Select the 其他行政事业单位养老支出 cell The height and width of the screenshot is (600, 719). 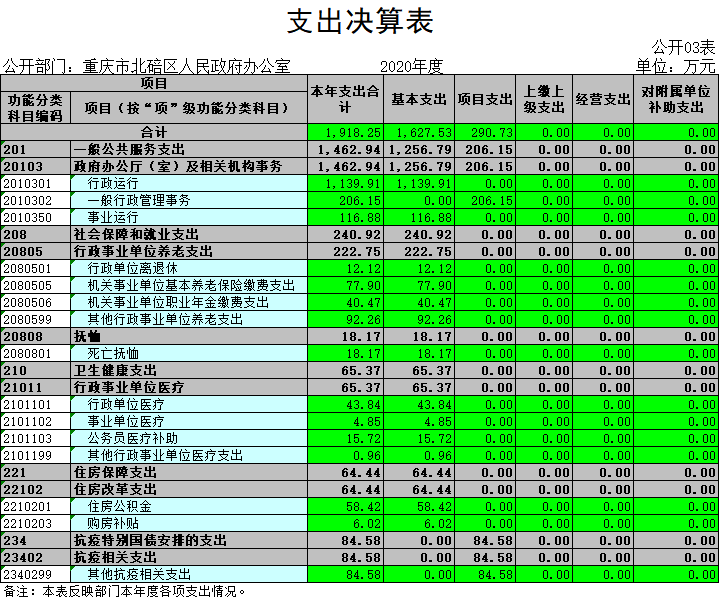tap(189, 319)
